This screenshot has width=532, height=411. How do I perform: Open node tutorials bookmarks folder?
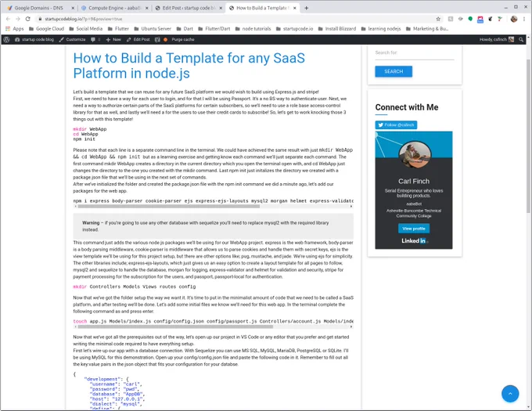tap(253, 29)
